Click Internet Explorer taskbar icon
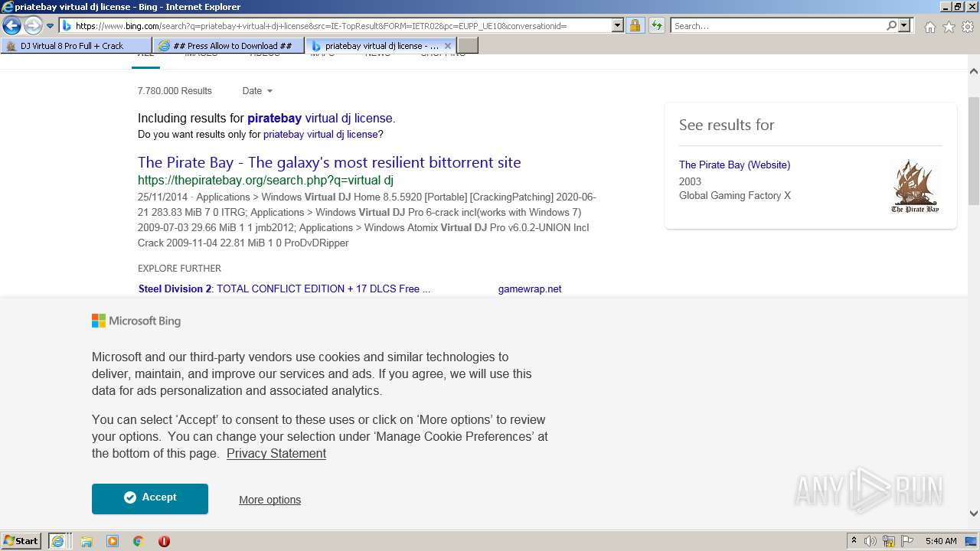 (57, 541)
